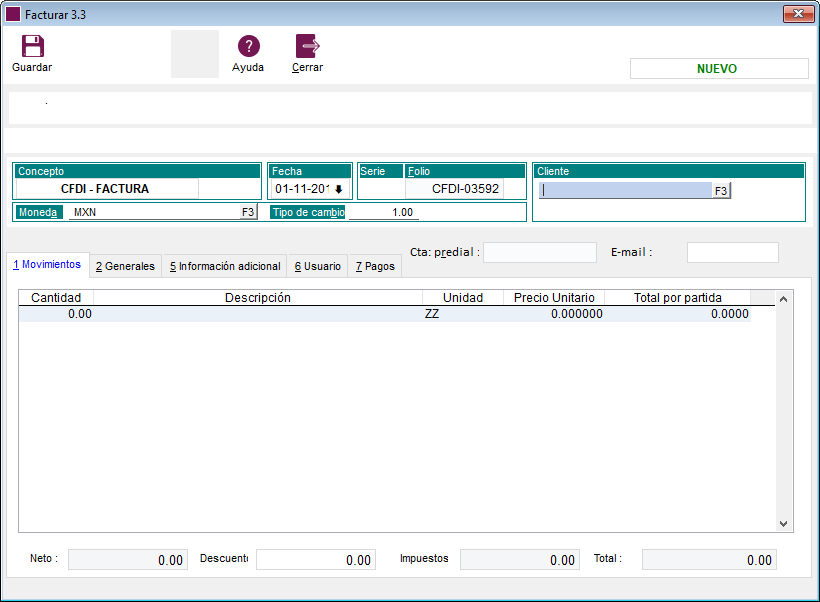This screenshot has height=602, width=820.
Task: Switch to the Generales tab
Action: click(125, 266)
